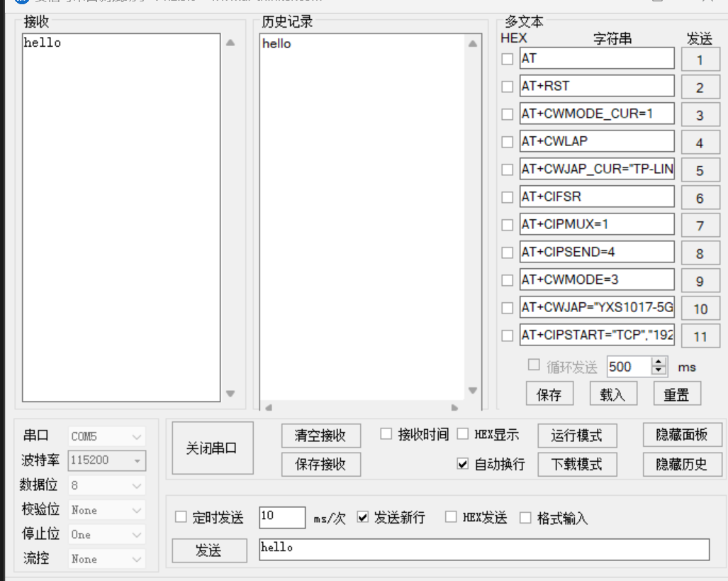Toggle HEX checkbox for AT+CIPMUX=1 row

pyautogui.click(x=508, y=225)
